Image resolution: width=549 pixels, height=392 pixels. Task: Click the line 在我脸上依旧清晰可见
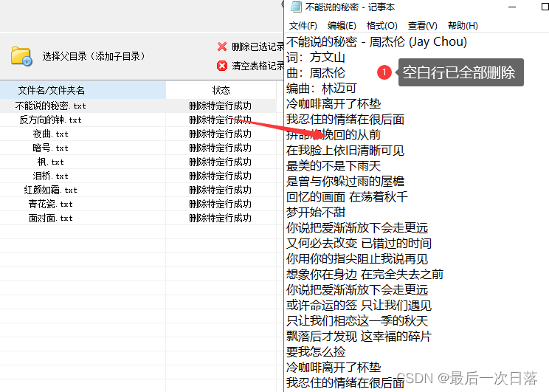tap(345, 151)
